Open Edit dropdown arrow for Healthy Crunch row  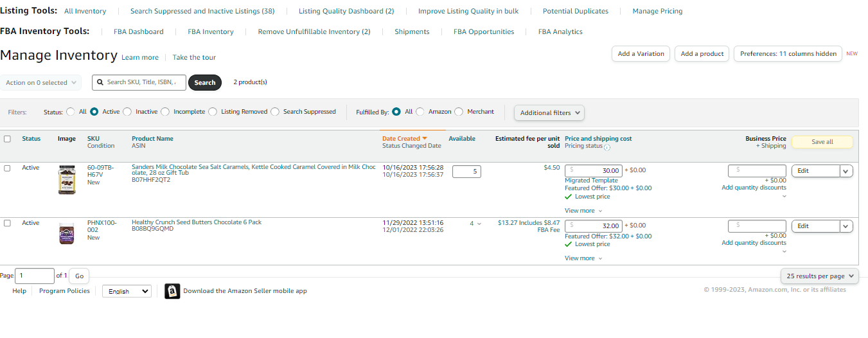point(846,226)
